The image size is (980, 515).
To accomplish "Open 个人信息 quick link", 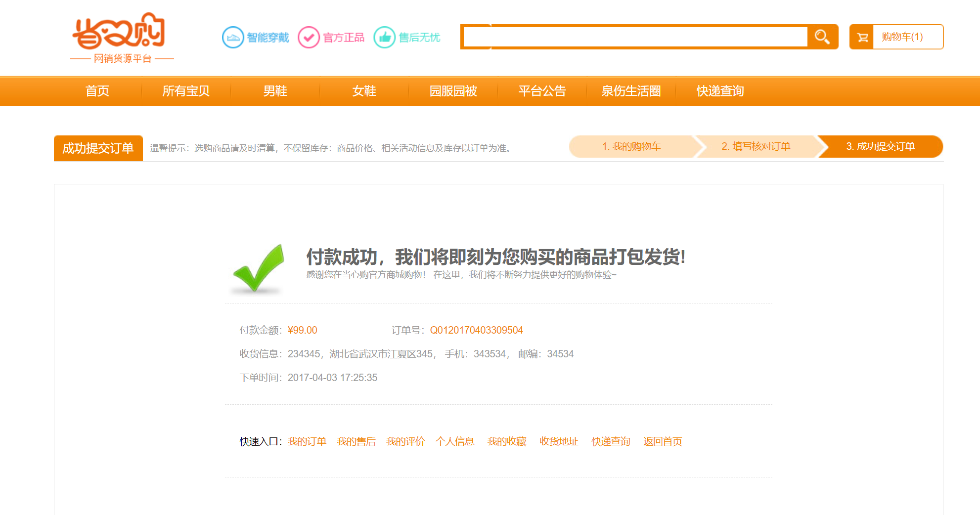I will [455, 441].
